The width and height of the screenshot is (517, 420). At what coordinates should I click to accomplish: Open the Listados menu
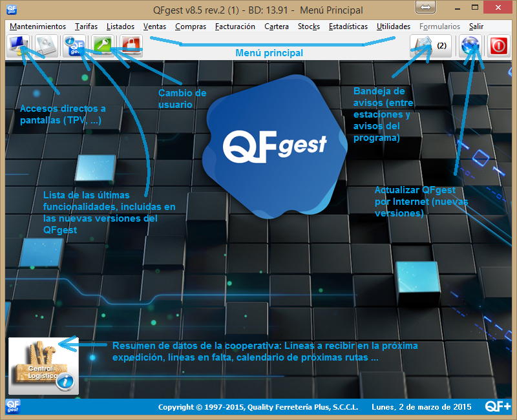pyautogui.click(x=120, y=26)
